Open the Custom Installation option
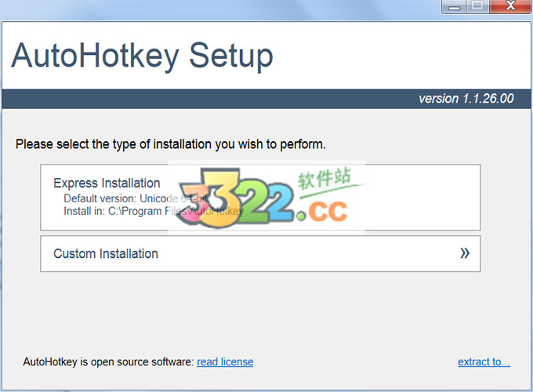The height and width of the screenshot is (392, 533). (x=260, y=254)
